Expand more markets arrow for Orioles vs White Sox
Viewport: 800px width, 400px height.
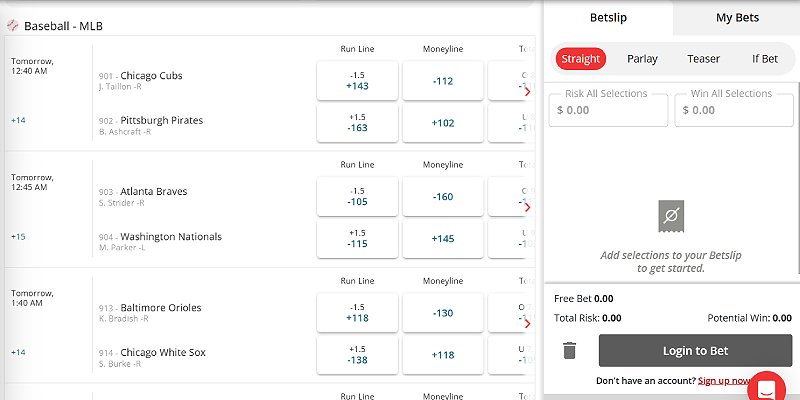click(527, 323)
